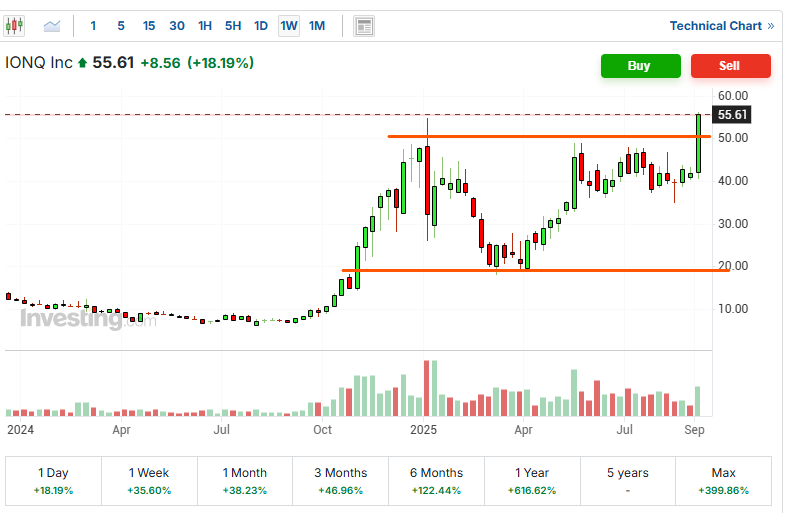Click the 2025 label on time axis
Image resolution: width=795 pixels, height=513 pixels.
pyautogui.click(x=423, y=430)
